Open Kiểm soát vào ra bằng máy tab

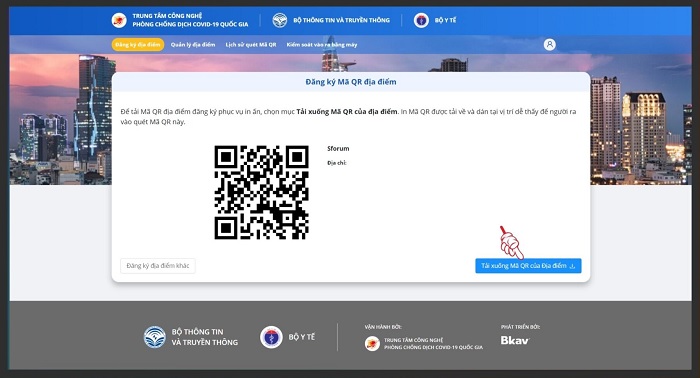click(322, 45)
